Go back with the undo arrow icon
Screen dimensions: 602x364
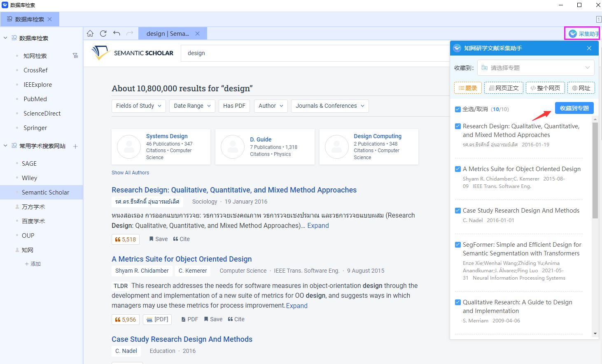tap(117, 33)
